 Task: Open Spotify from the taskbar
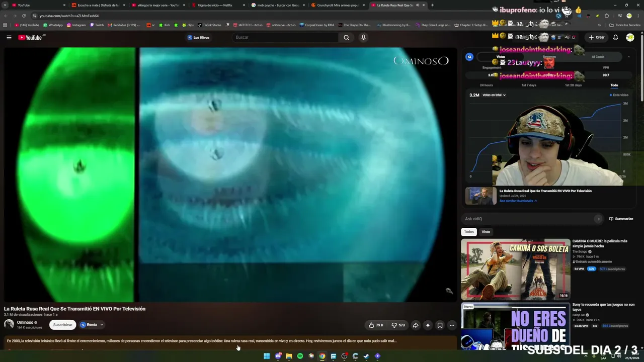click(300, 356)
